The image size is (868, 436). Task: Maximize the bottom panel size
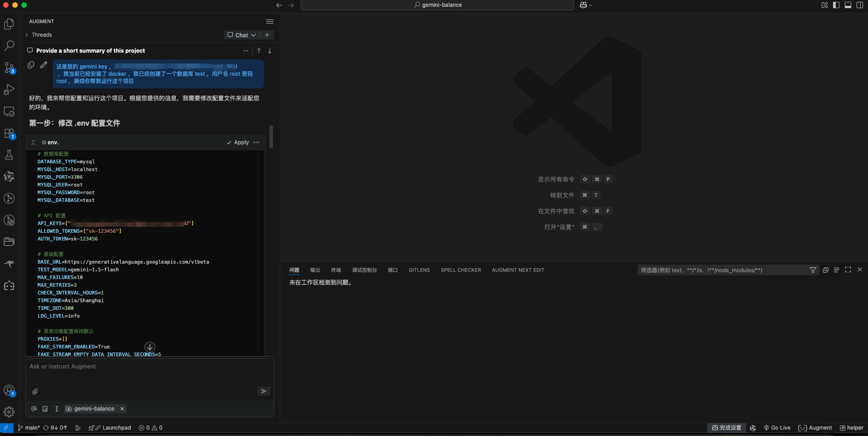coord(848,270)
